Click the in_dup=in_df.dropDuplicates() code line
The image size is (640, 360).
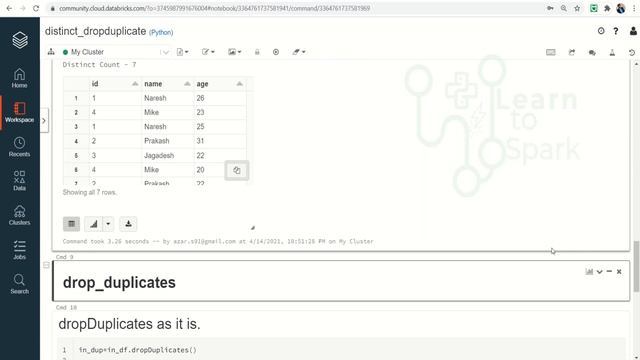(138, 350)
